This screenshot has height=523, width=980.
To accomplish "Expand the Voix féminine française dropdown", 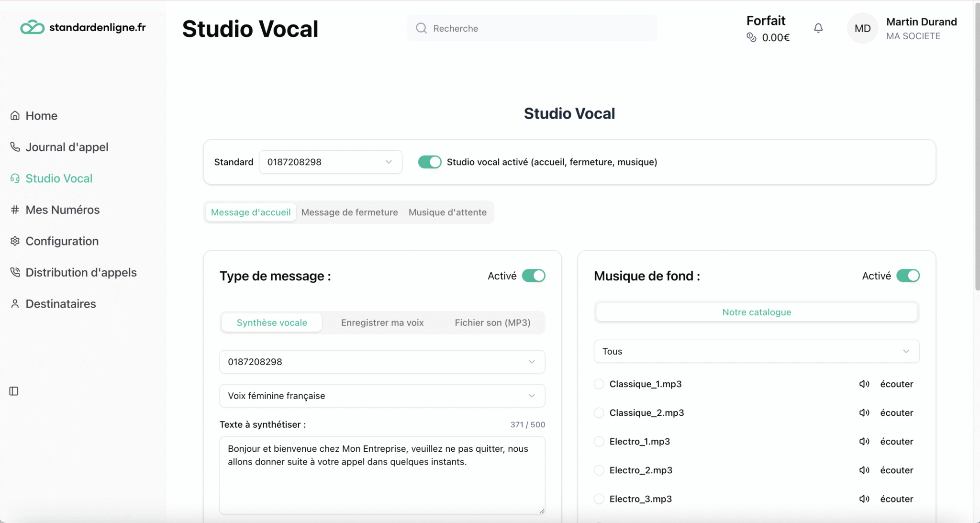I will (x=382, y=396).
